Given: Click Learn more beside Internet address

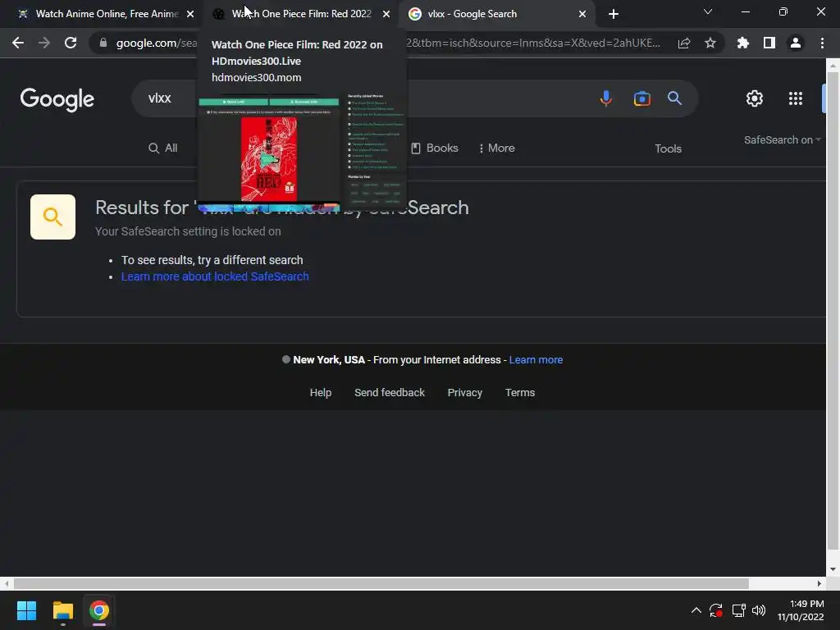Looking at the screenshot, I should coord(536,360).
